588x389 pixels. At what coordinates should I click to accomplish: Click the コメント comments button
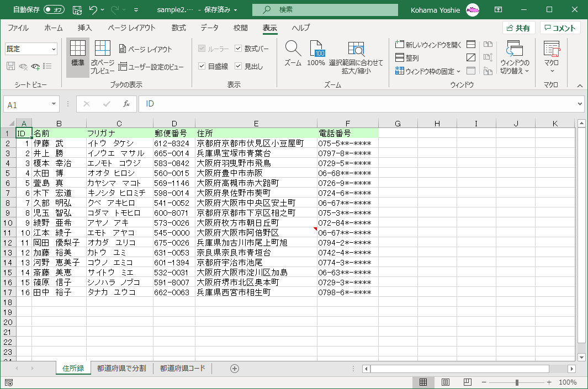click(560, 28)
